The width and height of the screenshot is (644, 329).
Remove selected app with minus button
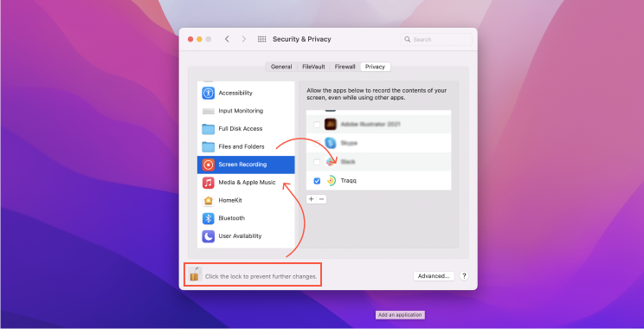pos(322,199)
